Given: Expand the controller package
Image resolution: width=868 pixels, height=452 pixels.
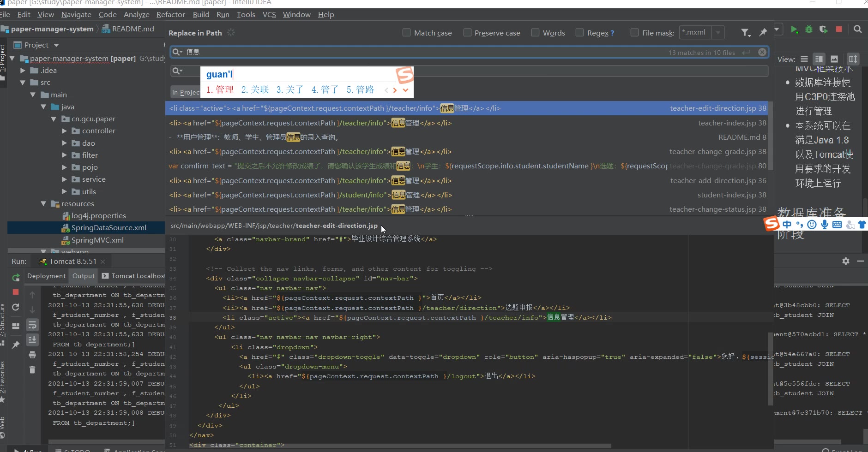Looking at the screenshot, I should [x=64, y=131].
